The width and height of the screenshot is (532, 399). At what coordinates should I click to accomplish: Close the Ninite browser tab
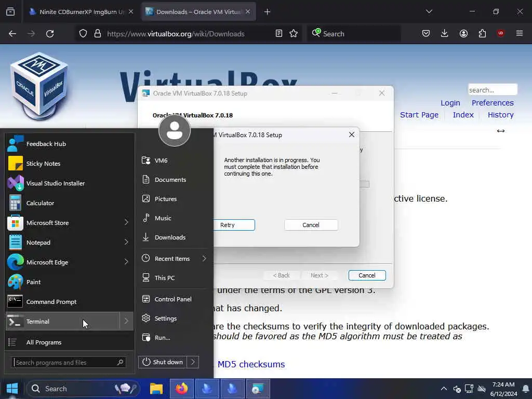pyautogui.click(x=131, y=12)
